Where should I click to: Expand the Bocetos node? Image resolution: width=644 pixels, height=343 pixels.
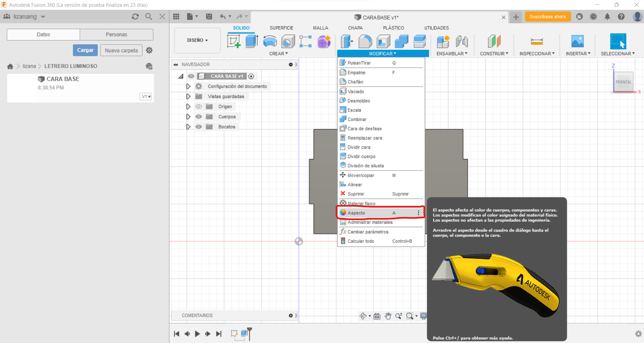(x=188, y=127)
